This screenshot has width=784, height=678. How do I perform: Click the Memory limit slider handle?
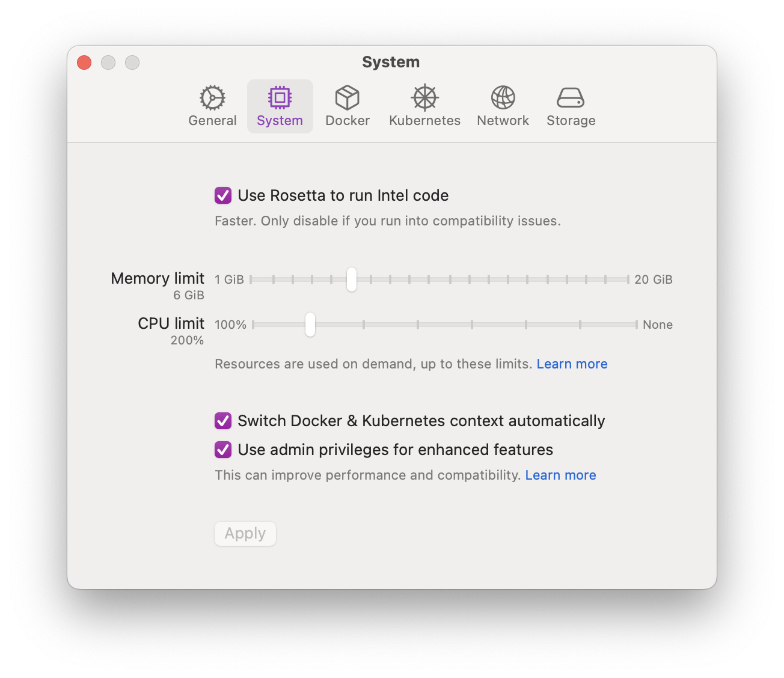coord(352,279)
